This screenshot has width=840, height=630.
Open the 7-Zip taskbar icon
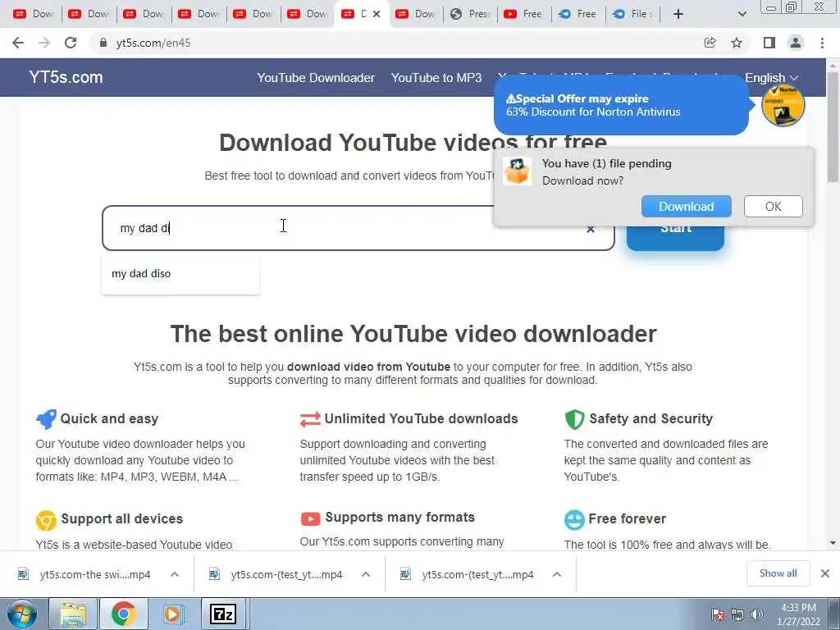pos(223,614)
